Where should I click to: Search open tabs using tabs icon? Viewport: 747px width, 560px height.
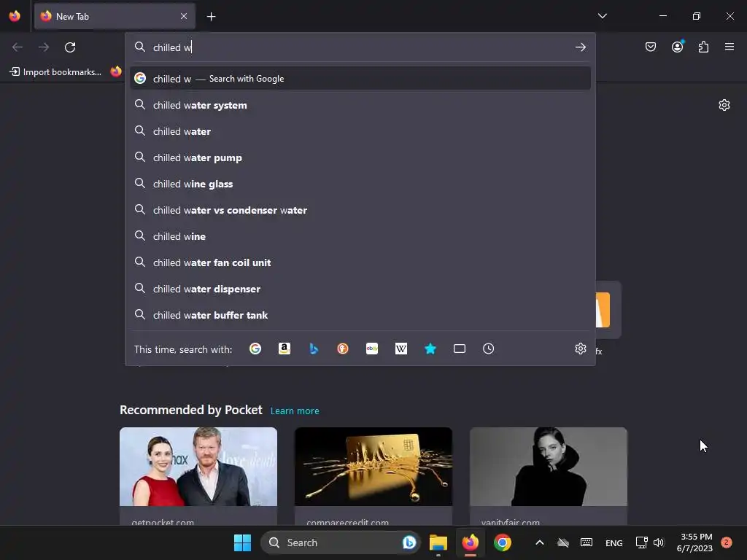(x=460, y=349)
